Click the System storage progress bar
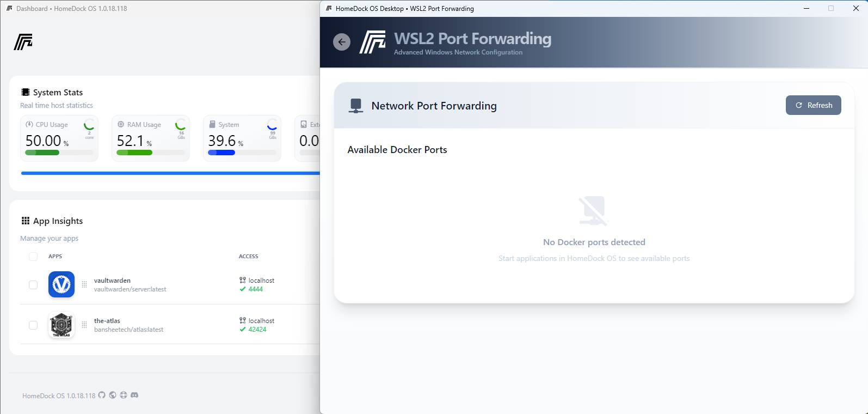 [242, 153]
